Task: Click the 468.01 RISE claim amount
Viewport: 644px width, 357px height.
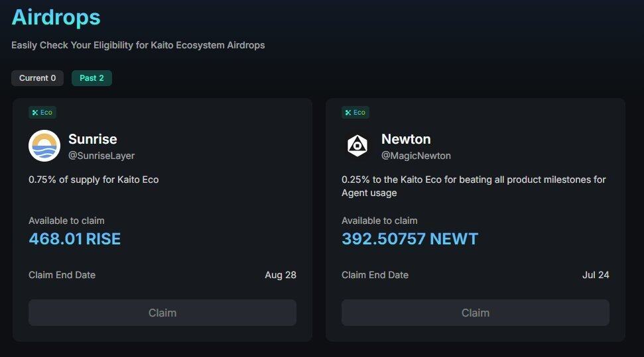Action: 75,239
